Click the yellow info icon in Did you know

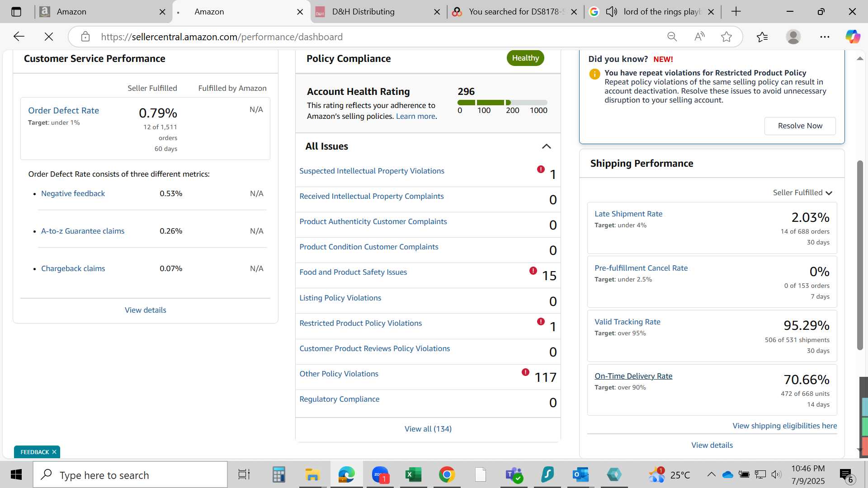point(595,74)
